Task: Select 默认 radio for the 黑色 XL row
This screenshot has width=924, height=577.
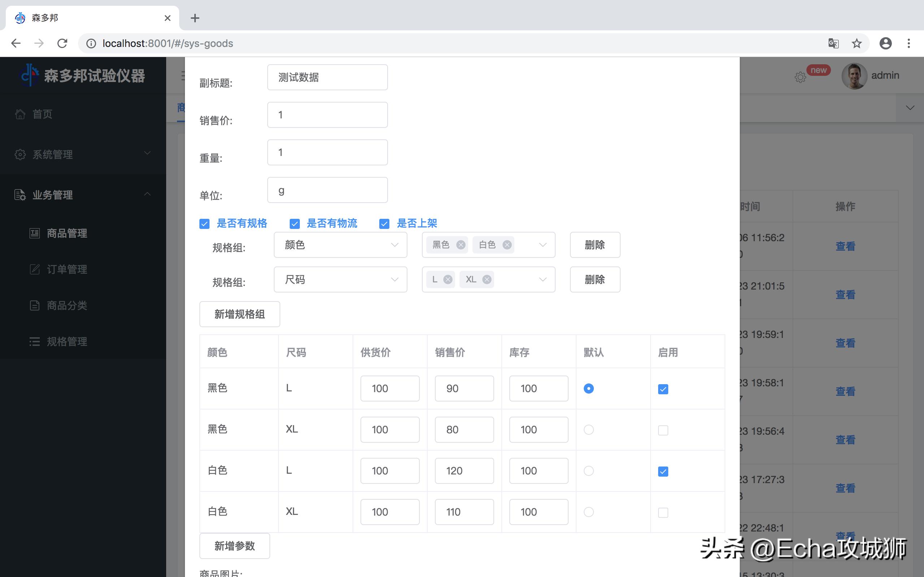Action: point(588,429)
